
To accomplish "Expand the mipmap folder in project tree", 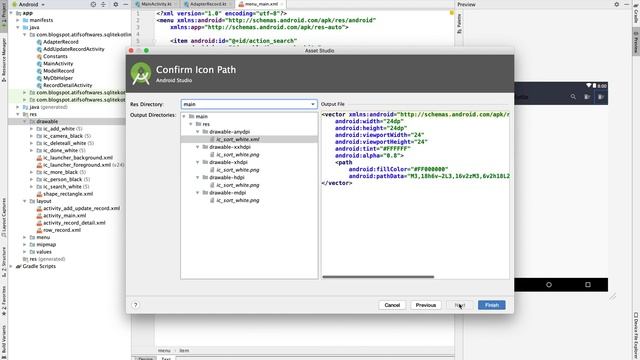I will (x=24, y=244).
